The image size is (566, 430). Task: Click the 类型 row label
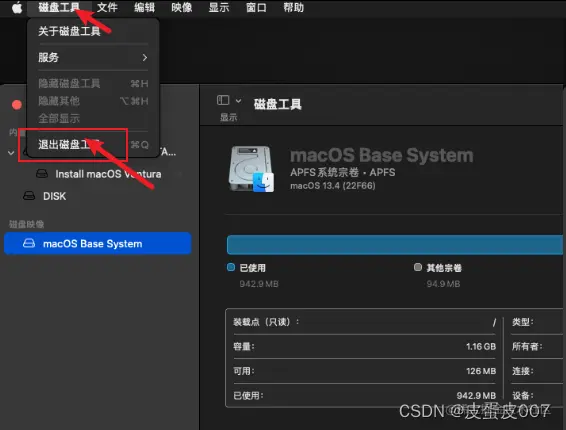point(523,322)
